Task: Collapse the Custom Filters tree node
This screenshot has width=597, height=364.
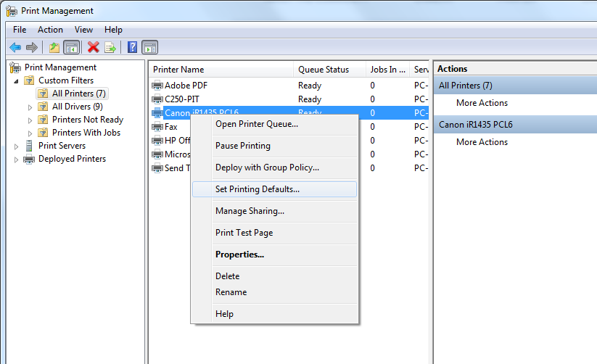Action: pyautogui.click(x=17, y=80)
